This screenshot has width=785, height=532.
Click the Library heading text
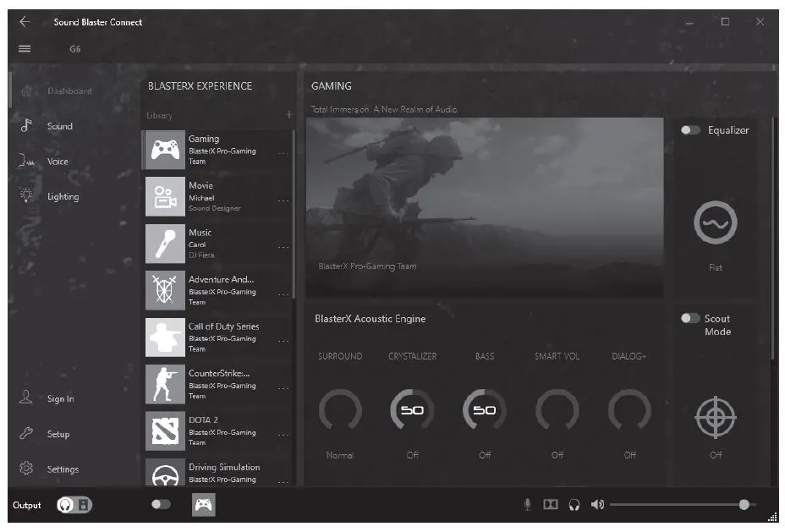pos(159,115)
